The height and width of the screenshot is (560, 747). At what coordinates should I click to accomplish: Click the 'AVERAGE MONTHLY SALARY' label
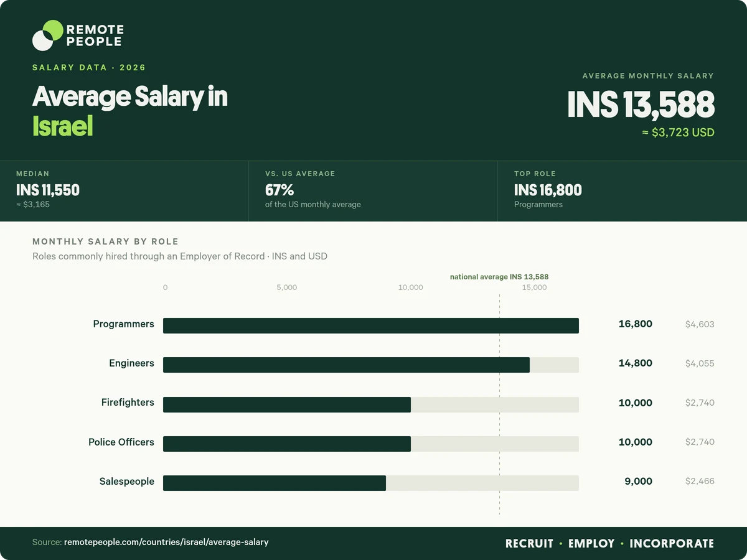click(x=648, y=76)
